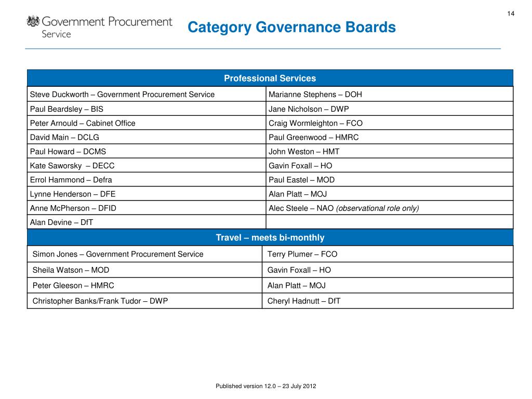The image size is (532, 399).
Task: Select Craig Wormleighton – FCO cell
Action: tap(390, 123)
